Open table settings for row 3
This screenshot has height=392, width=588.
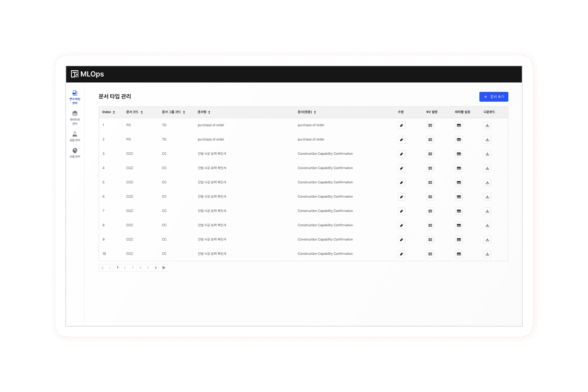point(459,154)
